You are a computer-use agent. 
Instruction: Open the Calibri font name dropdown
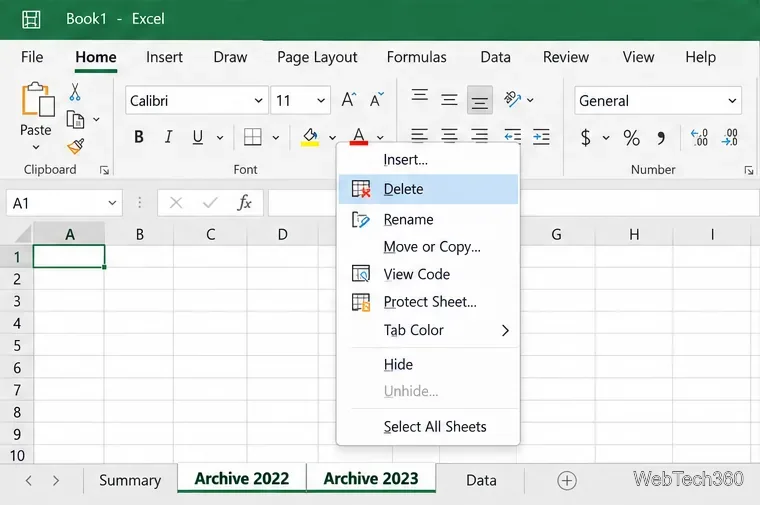(258, 100)
